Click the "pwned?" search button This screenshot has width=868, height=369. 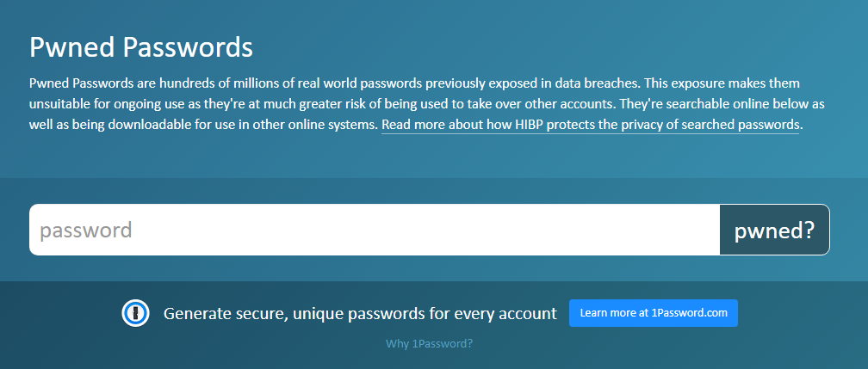pyautogui.click(x=774, y=230)
